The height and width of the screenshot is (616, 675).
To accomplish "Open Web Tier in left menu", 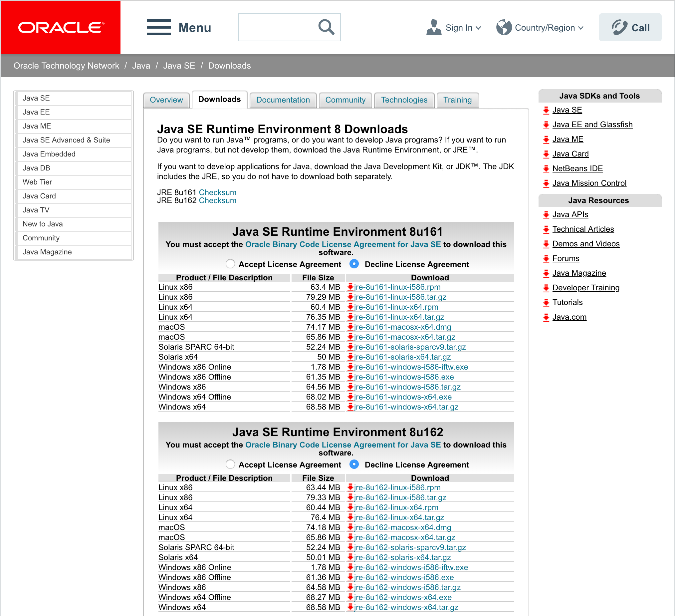I will point(74,182).
